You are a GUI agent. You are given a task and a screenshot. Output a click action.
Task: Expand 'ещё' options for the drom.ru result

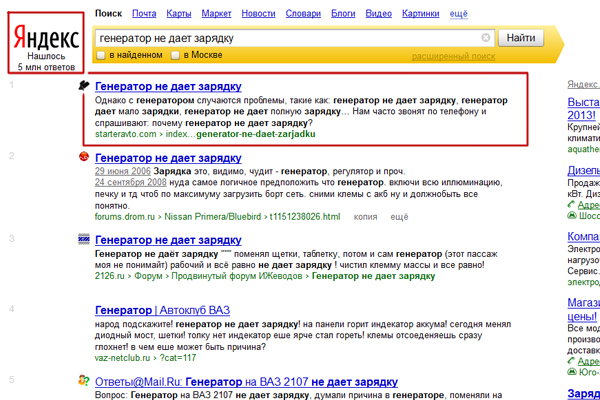(399, 217)
